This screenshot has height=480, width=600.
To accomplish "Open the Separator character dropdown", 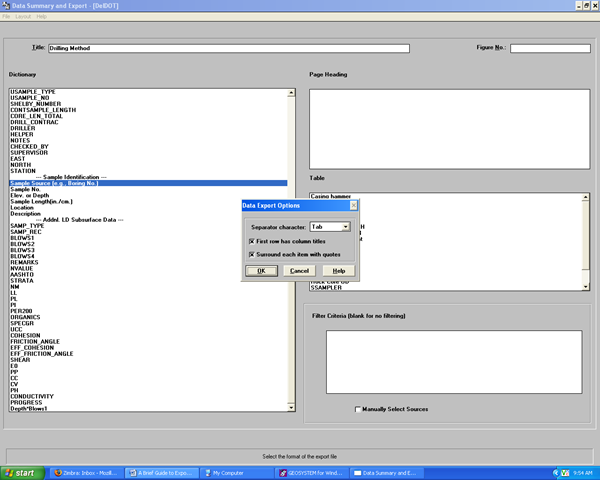I will pos(346,227).
